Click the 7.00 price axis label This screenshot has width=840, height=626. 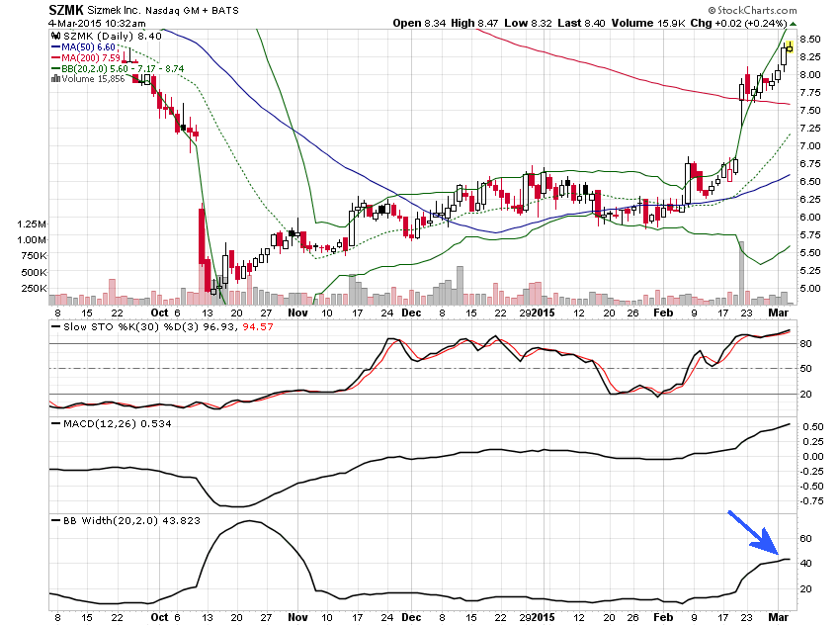click(x=810, y=145)
